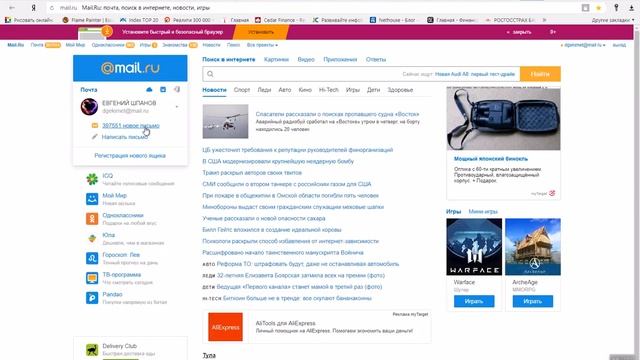Click the AliExpress red logo ad
The width and height of the screenshot is (640, 360).
click(225, 327)
